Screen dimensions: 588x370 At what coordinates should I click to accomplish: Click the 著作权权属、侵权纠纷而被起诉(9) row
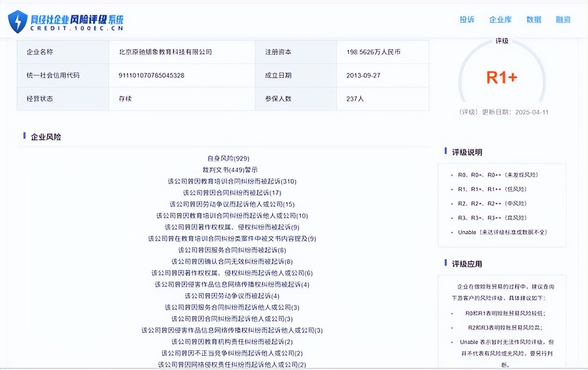(x=232, y=227)
